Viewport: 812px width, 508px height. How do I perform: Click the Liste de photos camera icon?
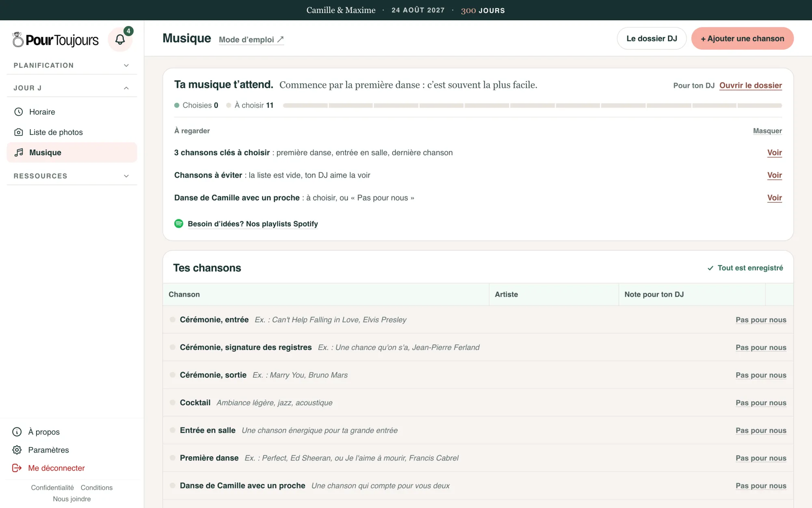pyautogui.click(x=19, y=132)
